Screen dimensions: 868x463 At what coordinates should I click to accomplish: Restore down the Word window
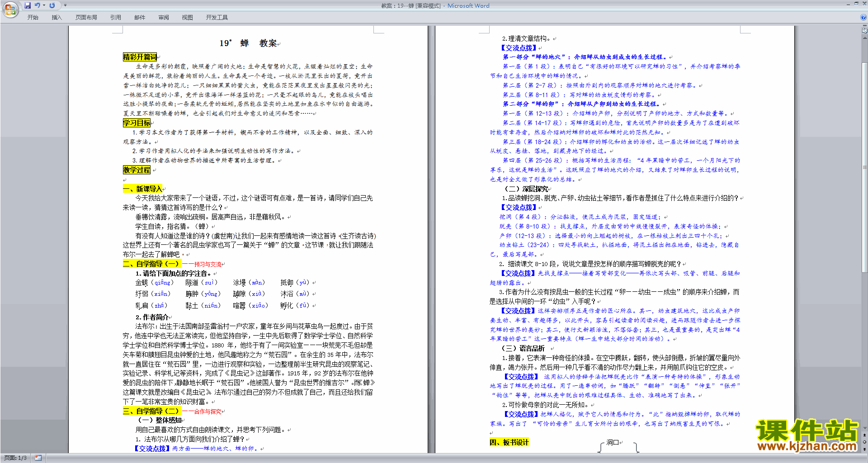point(856,4)
